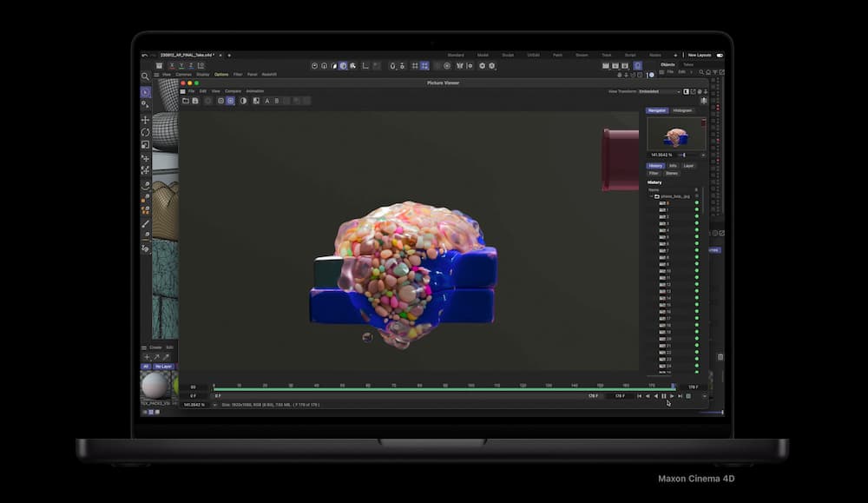868x503 pixels.
Task: Open the material manager hamburger menu
Action: click(144, 347)
